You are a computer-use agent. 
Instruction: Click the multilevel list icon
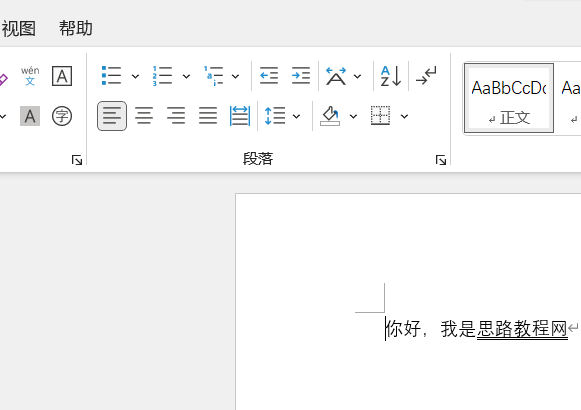click(213, 76)
